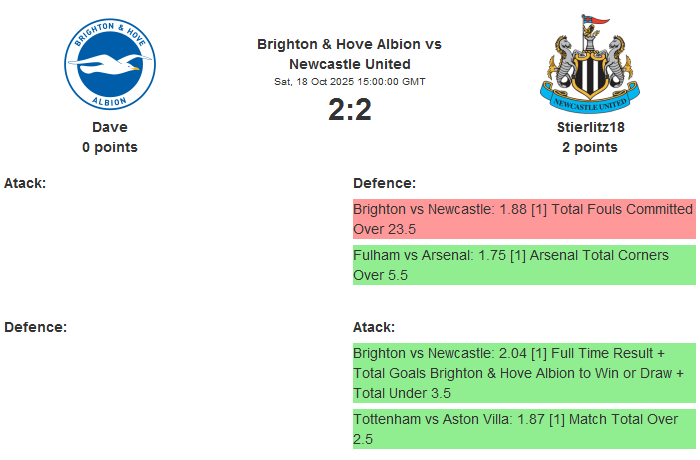Click Stierlitz18's Atack heading on the right

[x=374, y=327]
